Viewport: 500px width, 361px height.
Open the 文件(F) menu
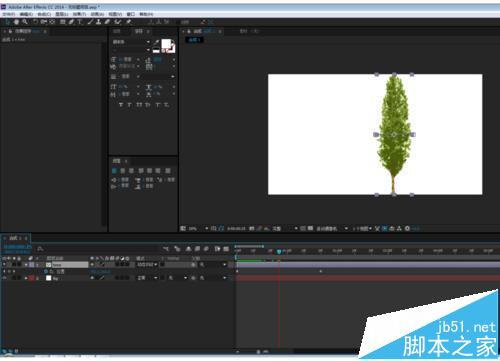coord(8,14)
